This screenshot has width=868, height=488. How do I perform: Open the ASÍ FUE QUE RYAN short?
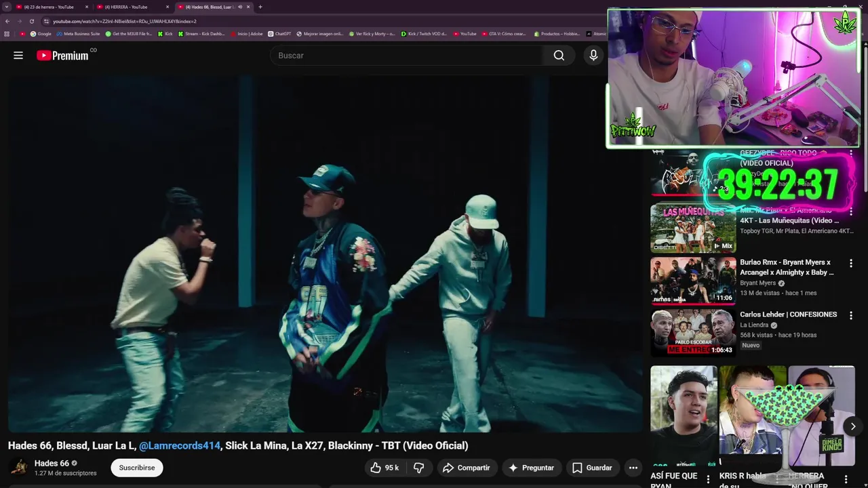point(684,416)
